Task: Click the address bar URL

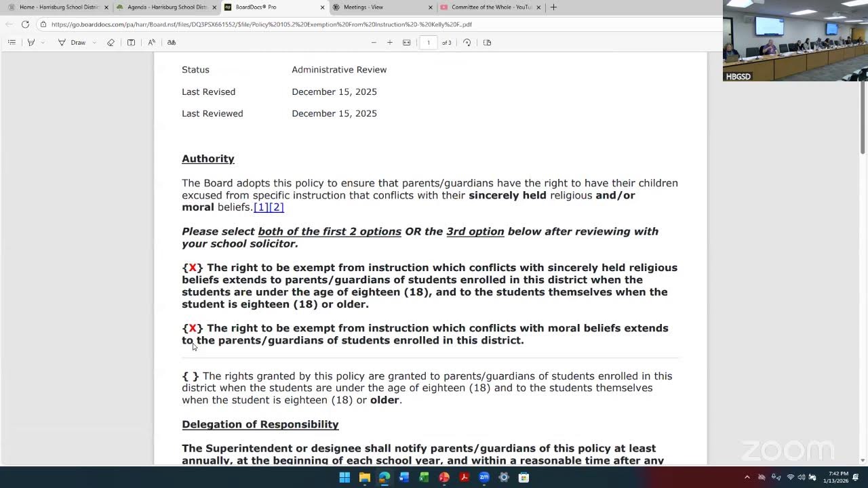Action: tap(261, 24)
